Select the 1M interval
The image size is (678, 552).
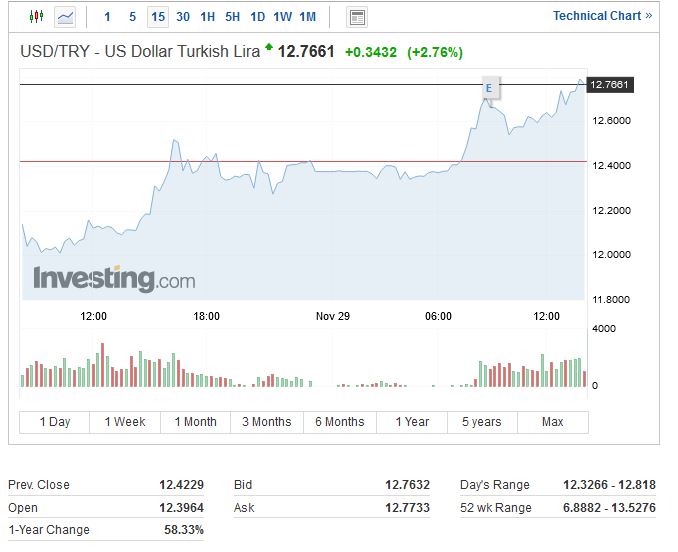click(x=308, y=17)
